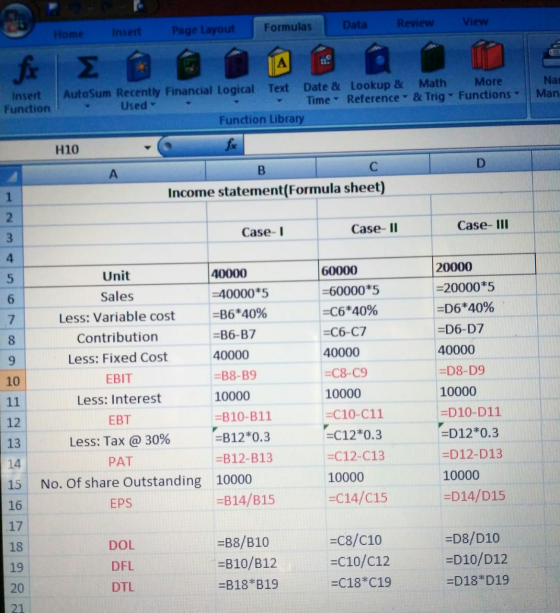
Task: Open the Review tab
Action: point(415,23)
